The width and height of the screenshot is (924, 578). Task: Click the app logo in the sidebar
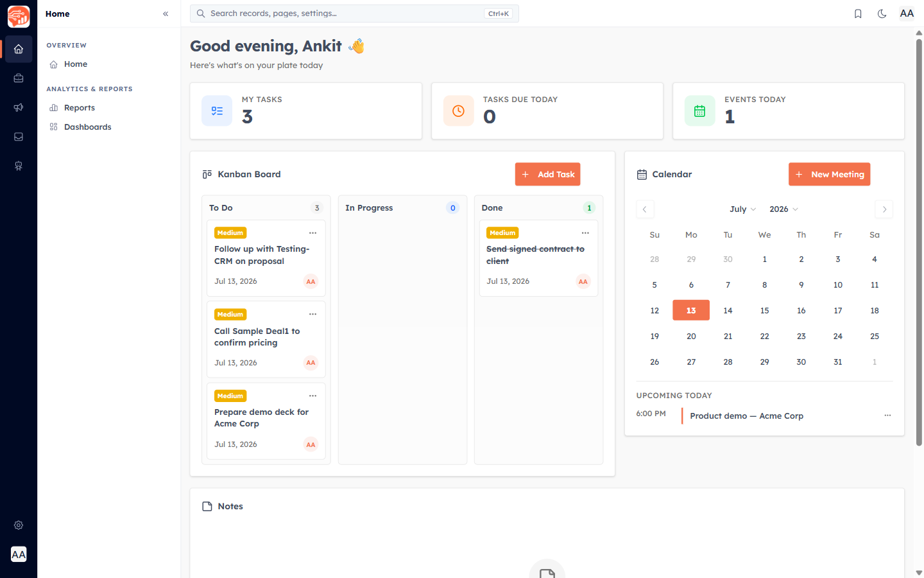point(19,17)
